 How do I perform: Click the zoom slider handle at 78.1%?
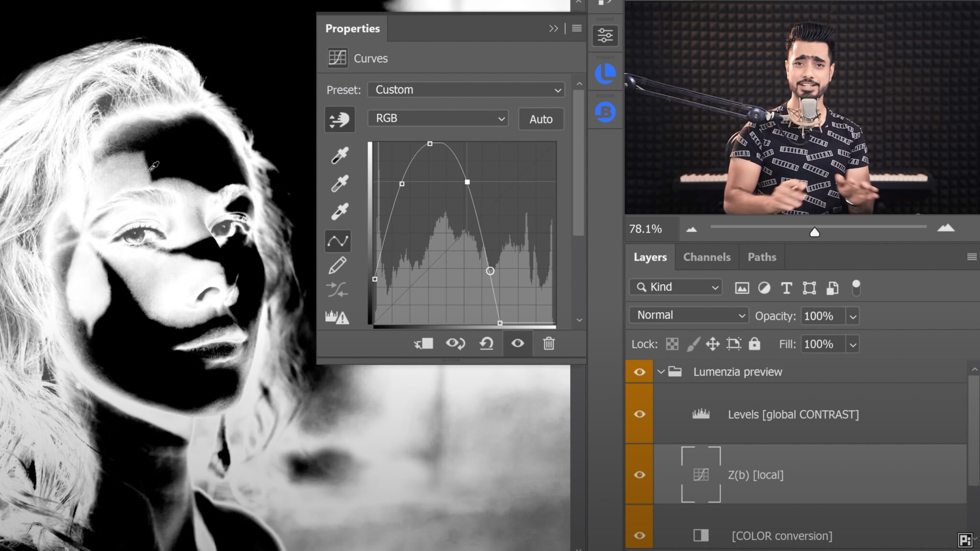[814, 233]
